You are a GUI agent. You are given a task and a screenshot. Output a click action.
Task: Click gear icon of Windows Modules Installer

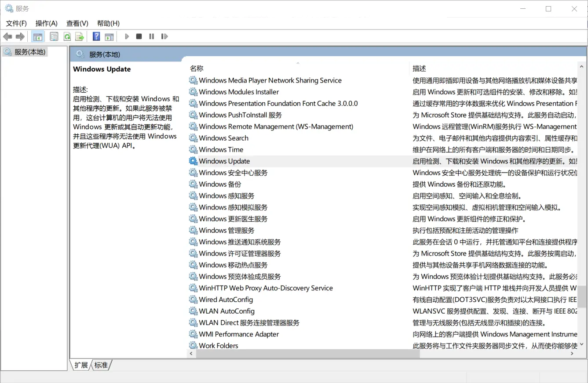point(193,92)
